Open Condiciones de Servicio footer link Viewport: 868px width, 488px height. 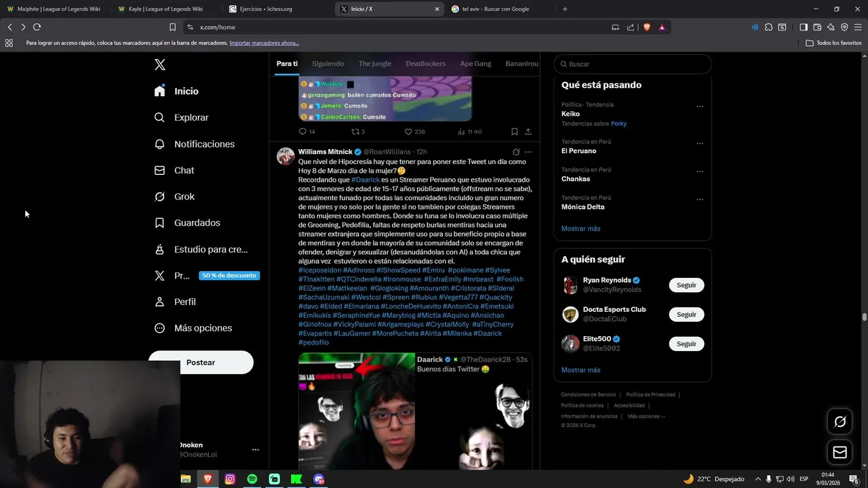point(588,394)
